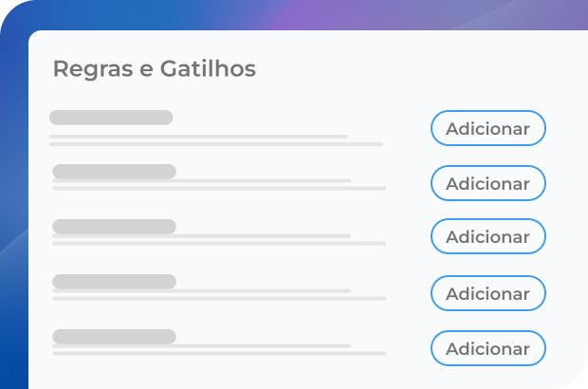
Task: Click the third rule's gray title placeholder
Action: [x=114, y=227]
